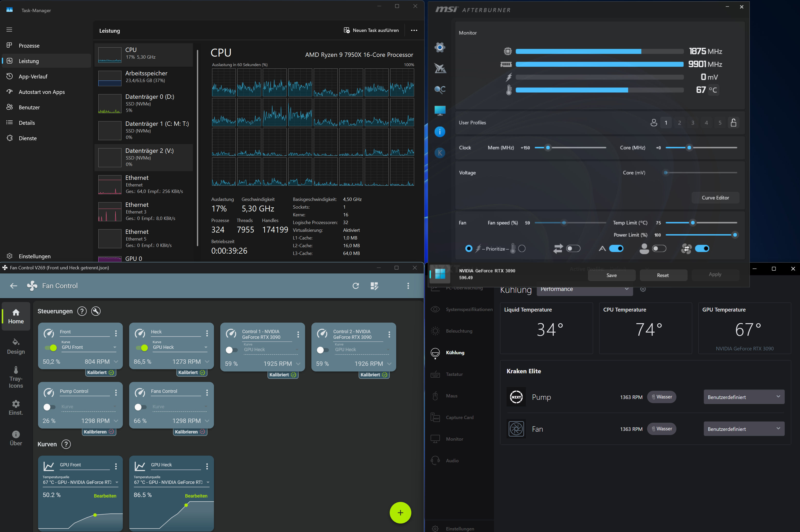Toggle Front fan control switch
Viewport: 800px width, 532px height.
point(50,348)
